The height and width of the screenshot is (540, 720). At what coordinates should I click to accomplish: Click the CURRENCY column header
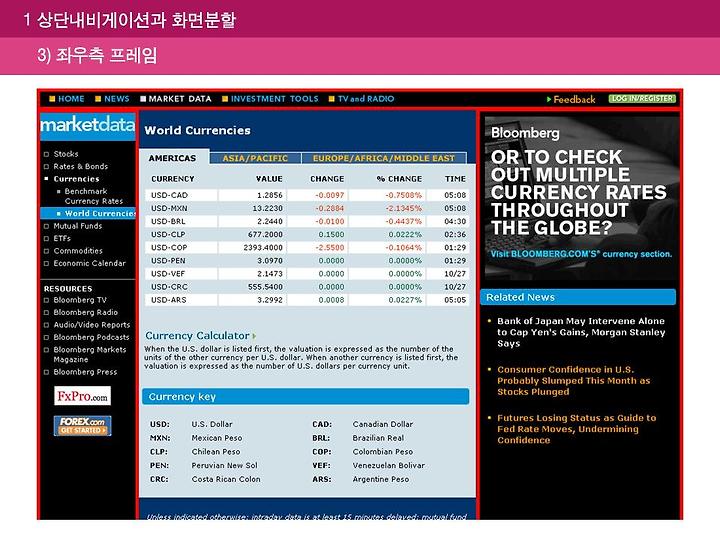coord(173,179)
